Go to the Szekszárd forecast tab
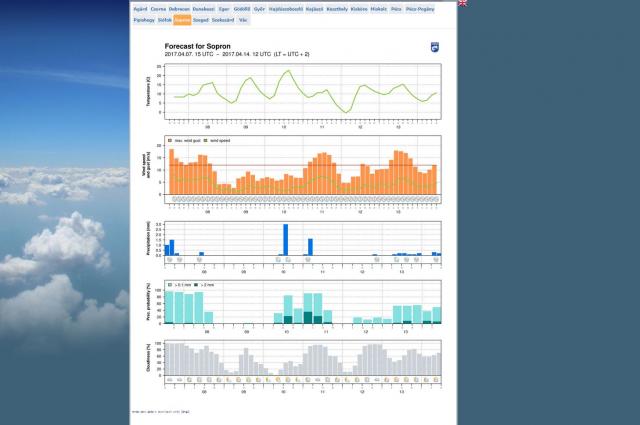Screen dimensions: 640x425 pyautogui.click(x=223, y=20)
